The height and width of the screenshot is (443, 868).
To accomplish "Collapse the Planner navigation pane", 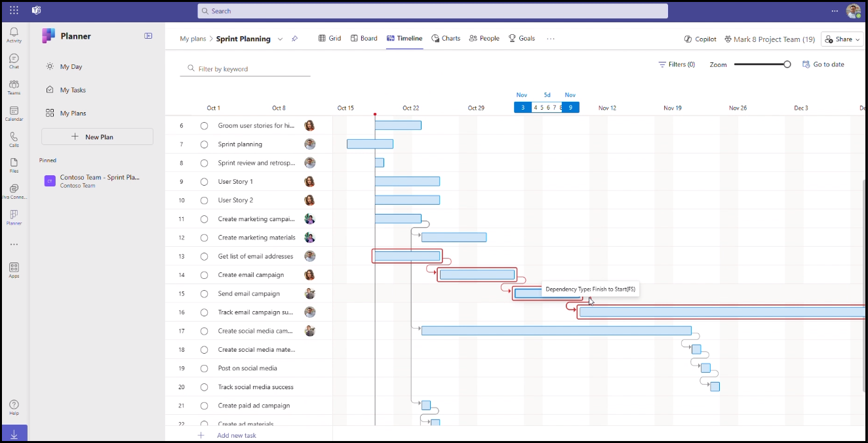I will point(148,36).
